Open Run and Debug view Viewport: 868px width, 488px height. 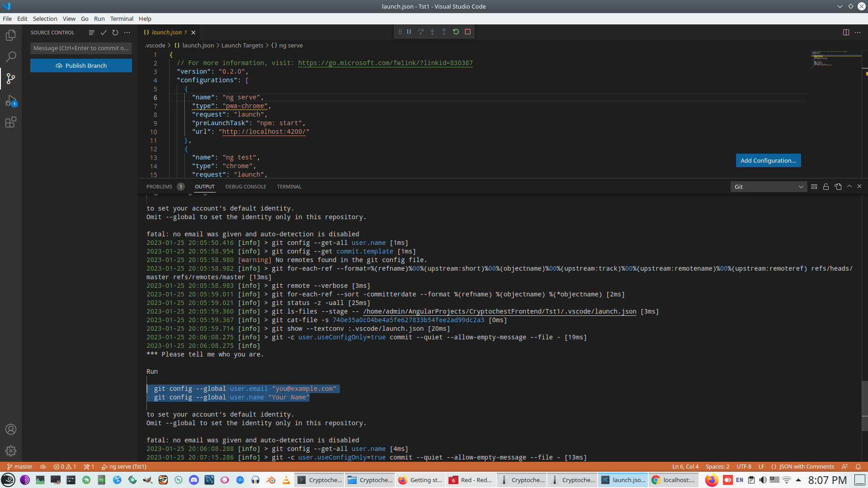tap(11, 101)
